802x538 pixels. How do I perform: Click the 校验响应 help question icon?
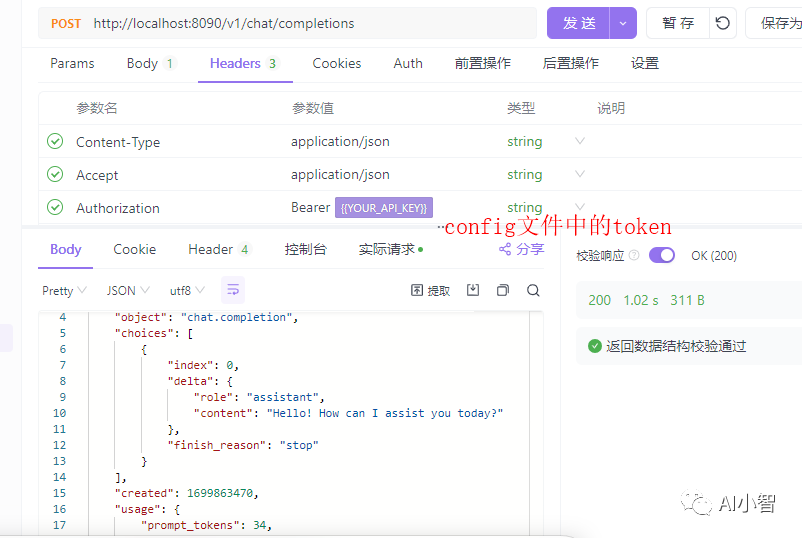[x=634, y=255]
